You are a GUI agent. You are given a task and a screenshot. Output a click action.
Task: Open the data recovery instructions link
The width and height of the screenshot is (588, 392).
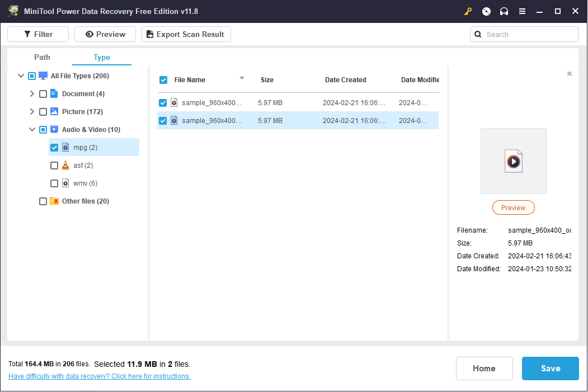pos(100,376)
